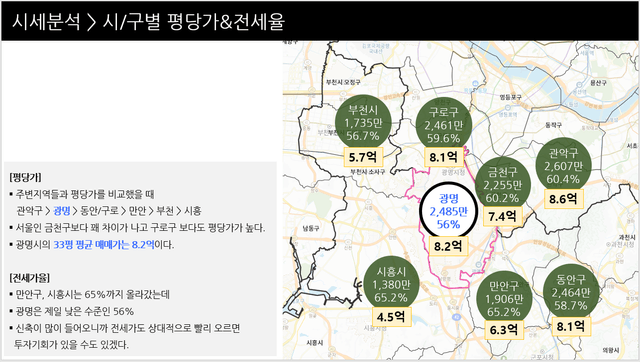640x362 pixels.
Task: Click the 구로구 green circle marker
Action: [x=444, y=124]
